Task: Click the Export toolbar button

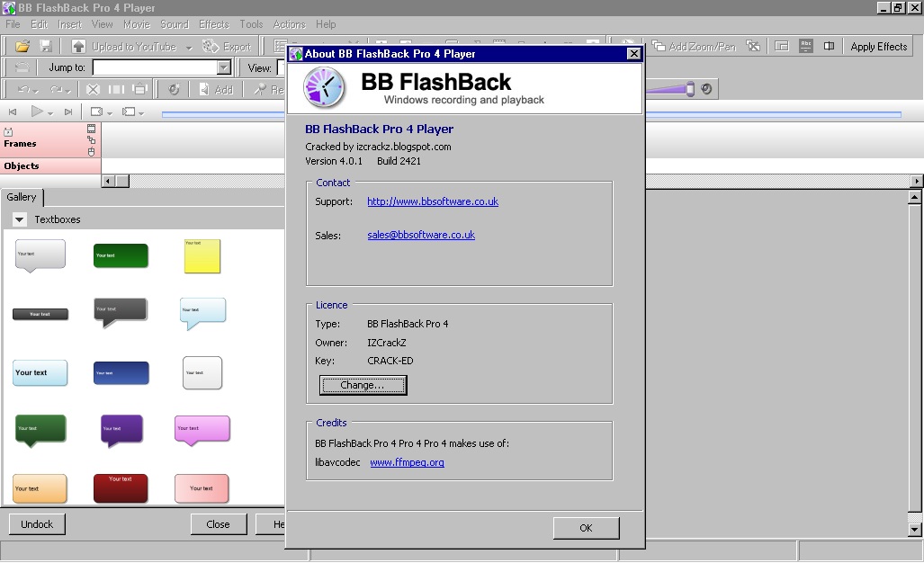Action: (227, 46)
